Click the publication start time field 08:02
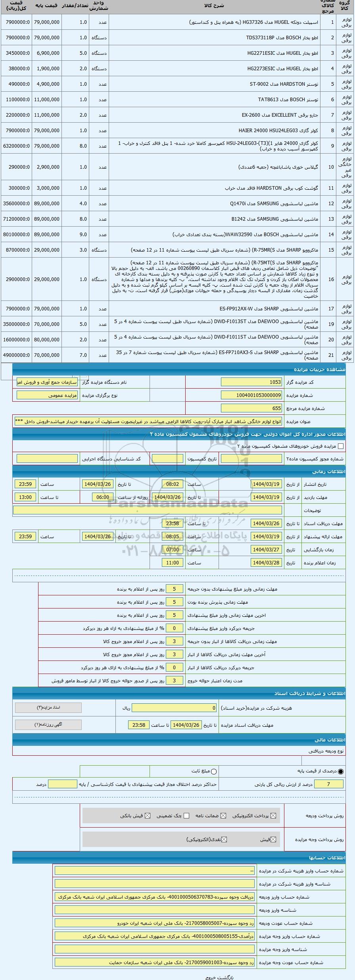The width and height of the screenshot is (355, 980). pyautogui.click(x=173, y=484)
